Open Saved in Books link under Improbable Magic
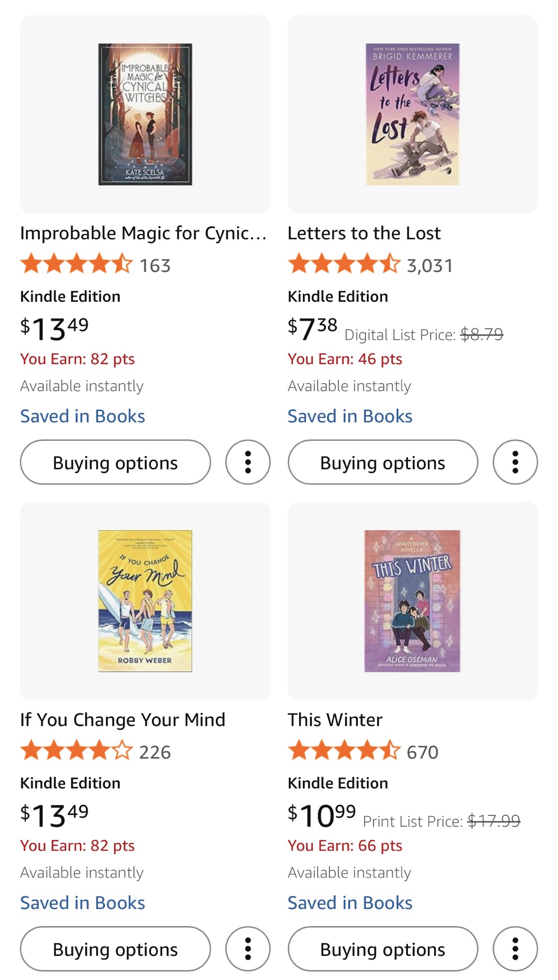558x980 pixels. pyautogui.click(x=82, y=416)
